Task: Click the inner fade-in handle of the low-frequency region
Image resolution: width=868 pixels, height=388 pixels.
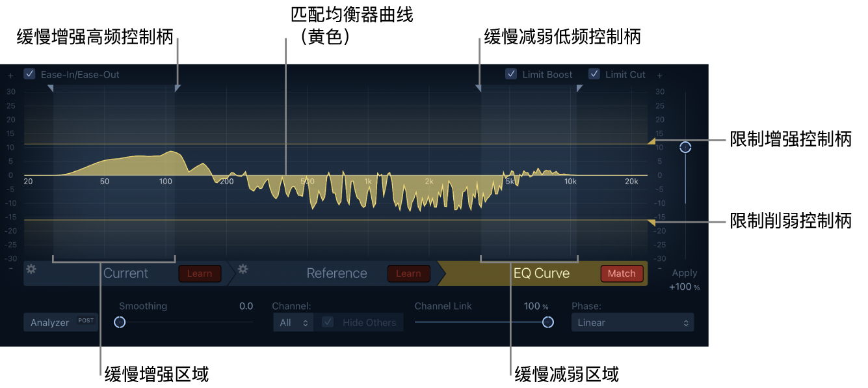Action: [178, 88]
